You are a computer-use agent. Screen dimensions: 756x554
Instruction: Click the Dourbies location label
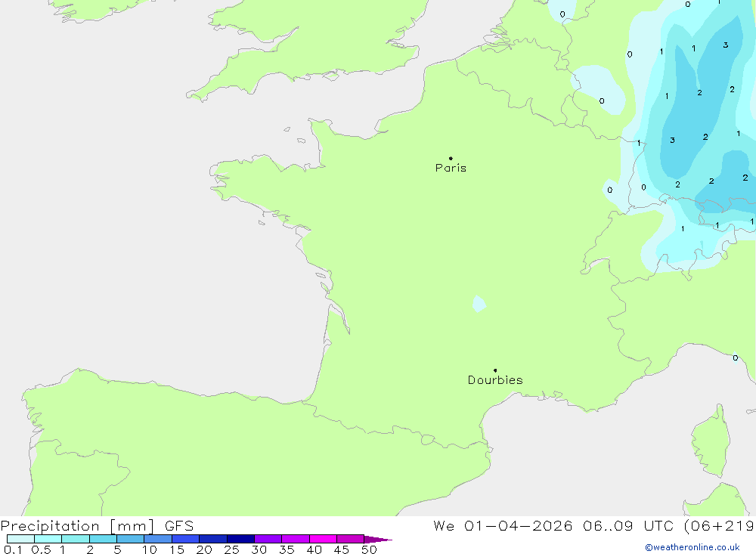(495, 380)
